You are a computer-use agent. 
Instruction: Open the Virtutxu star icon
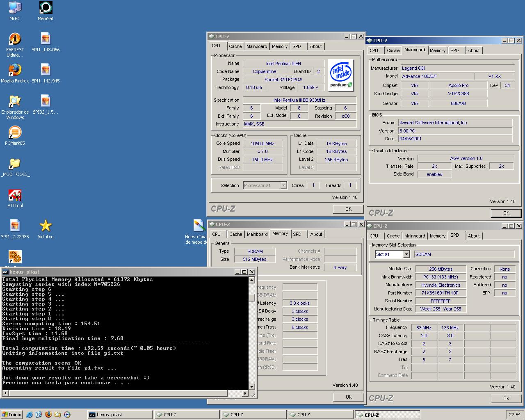pyautogui.click(x=46, y=226)
